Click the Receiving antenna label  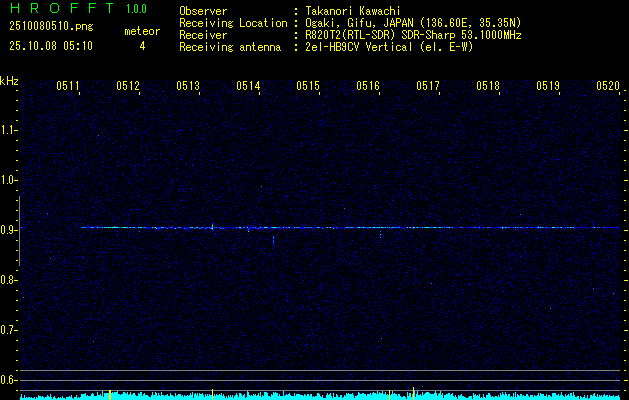(x=230, y=47)
